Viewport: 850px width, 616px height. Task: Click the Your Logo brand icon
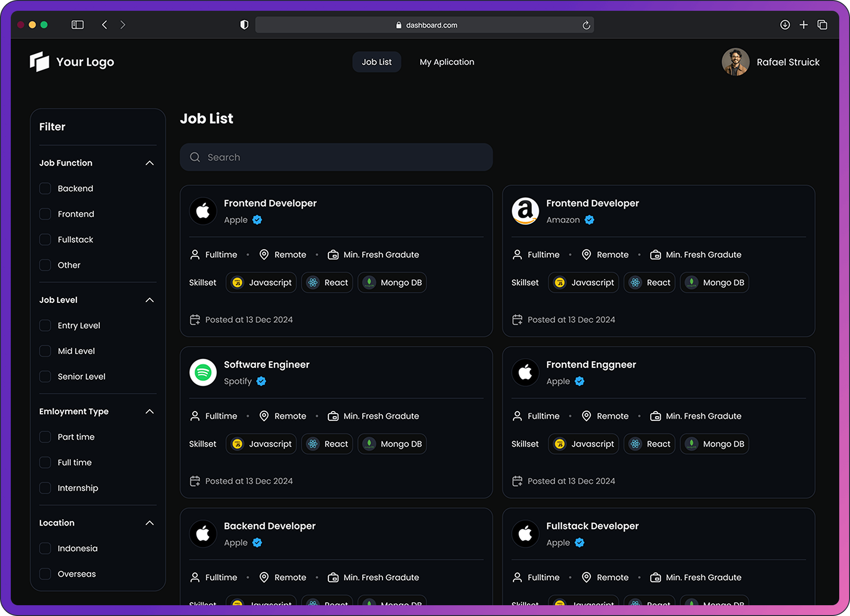pyautogui.click(x=40, y=62)
